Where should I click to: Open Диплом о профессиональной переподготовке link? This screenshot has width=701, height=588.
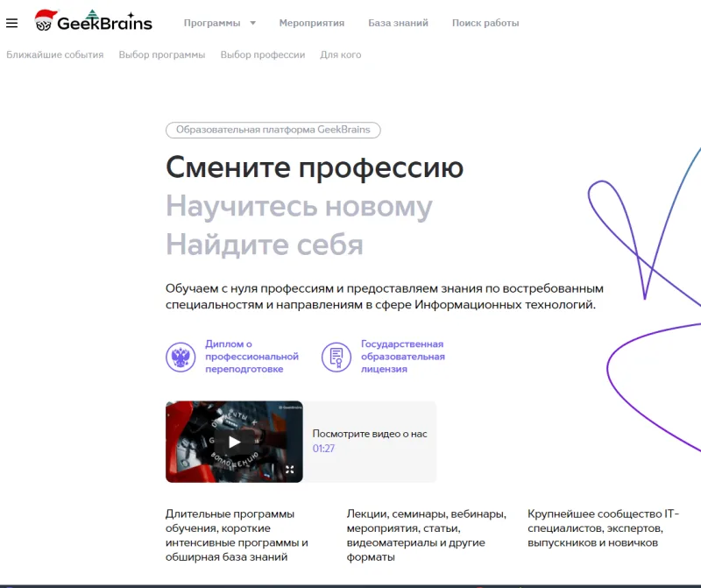pyautogui.click(x=251, y=357)
